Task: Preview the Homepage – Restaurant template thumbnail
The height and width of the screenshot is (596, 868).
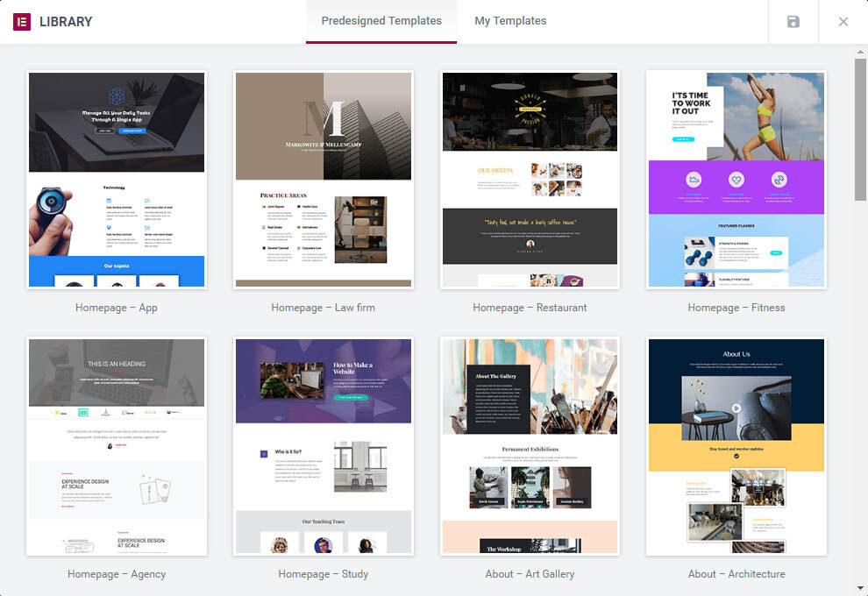Action: pos(530,180)
